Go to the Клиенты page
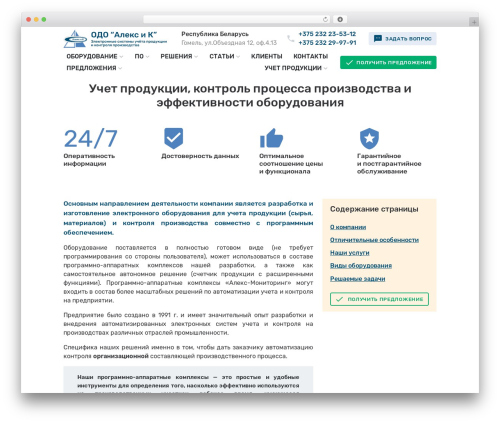The image size is (500, 423). tap(267, 56)
